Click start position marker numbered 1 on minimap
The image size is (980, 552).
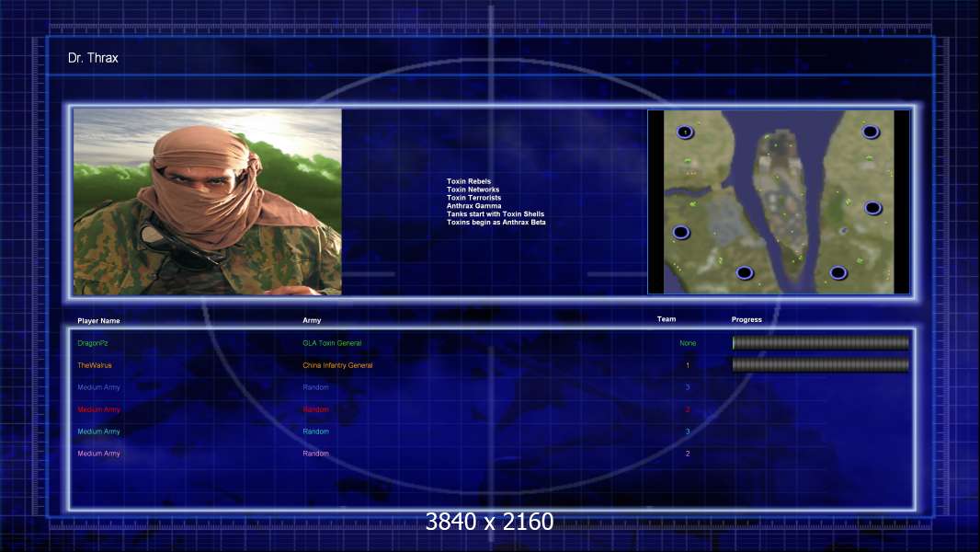point(685,132)
